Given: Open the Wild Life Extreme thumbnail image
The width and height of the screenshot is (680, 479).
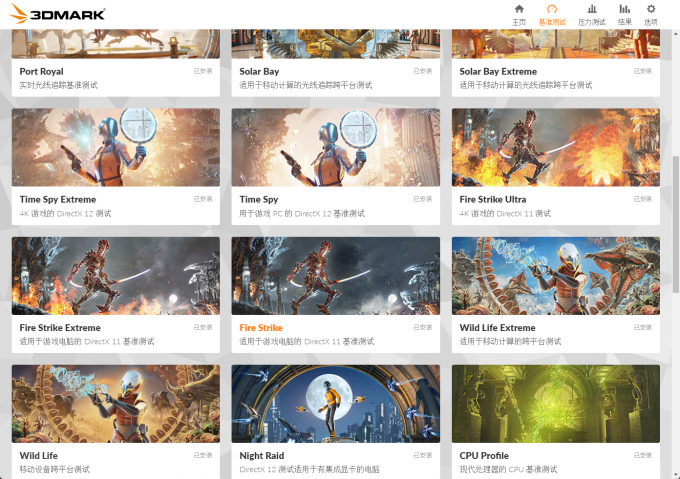Looking at the screenshot, I should pos(556,276).
